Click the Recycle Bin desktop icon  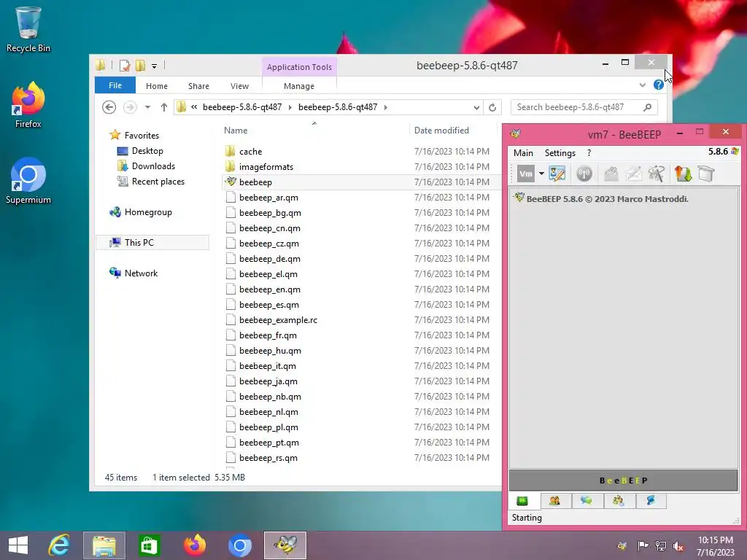(28, 29)
